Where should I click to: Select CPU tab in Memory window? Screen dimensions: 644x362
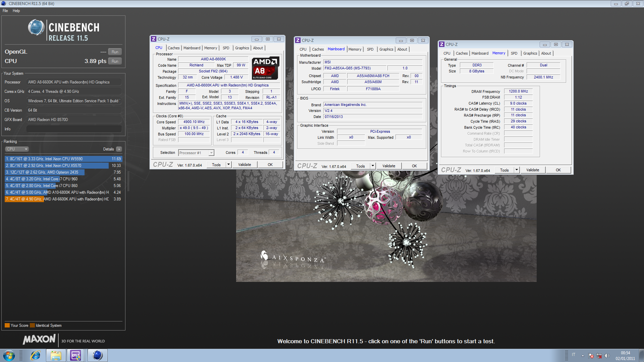pos(447,53)
